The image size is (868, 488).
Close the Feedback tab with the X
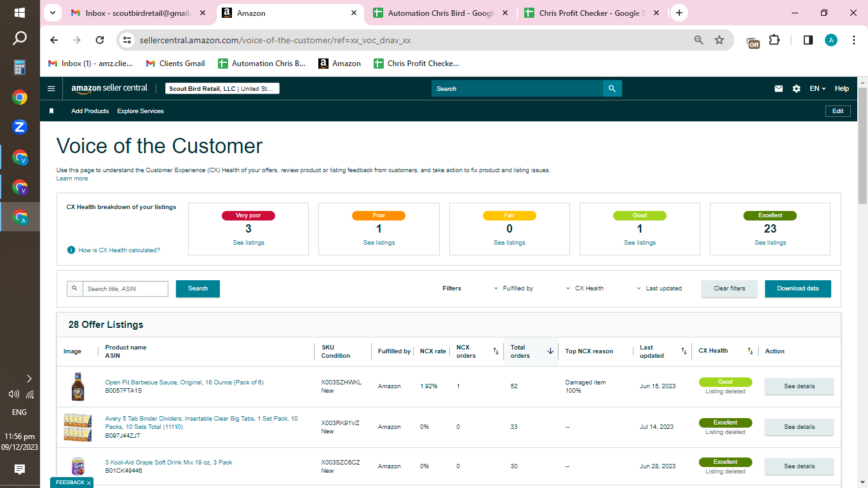[89, 483]
